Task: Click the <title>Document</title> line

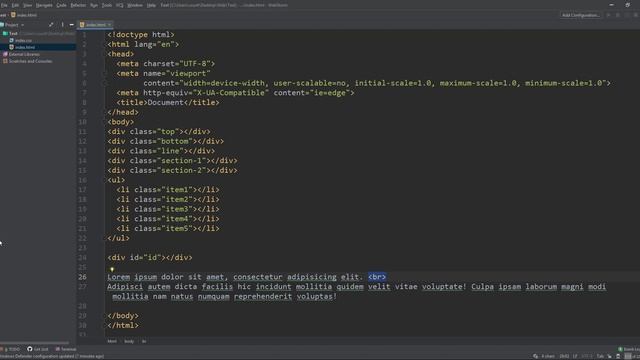Action: click(168, 102)
